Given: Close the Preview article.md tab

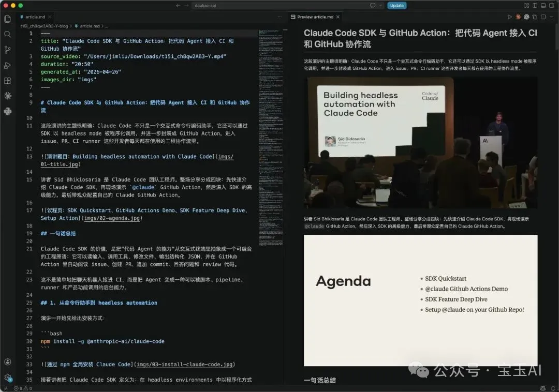Looking at the screenshot, I should 337,17.
